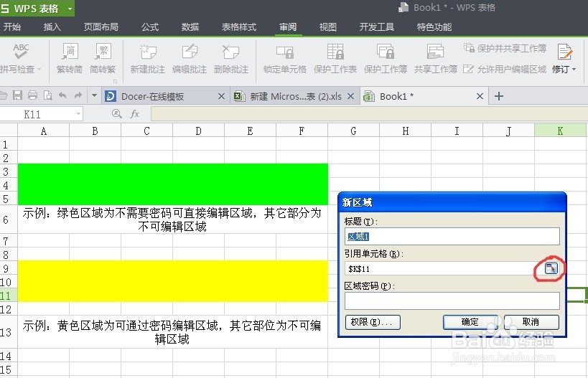The height and width of the screenshot is (378, 588).
Task: Click the formula bar input area
Action: point(369,114)
